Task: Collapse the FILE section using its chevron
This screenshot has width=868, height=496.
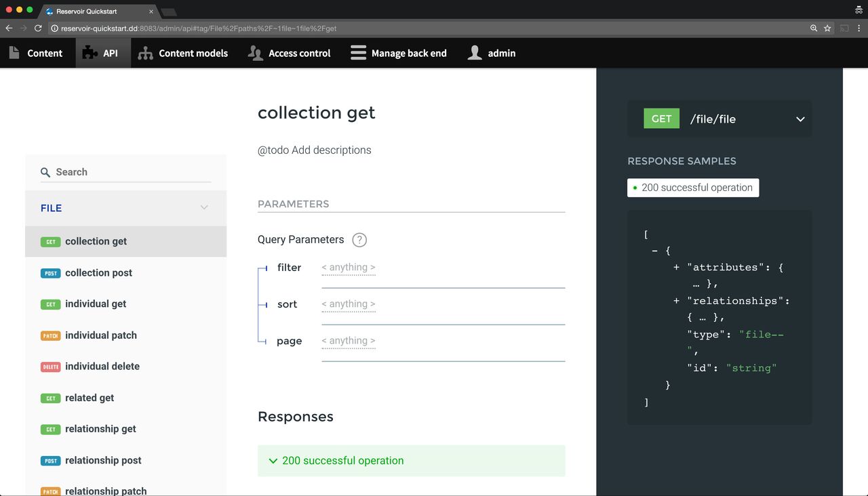Action: point(204,208)
